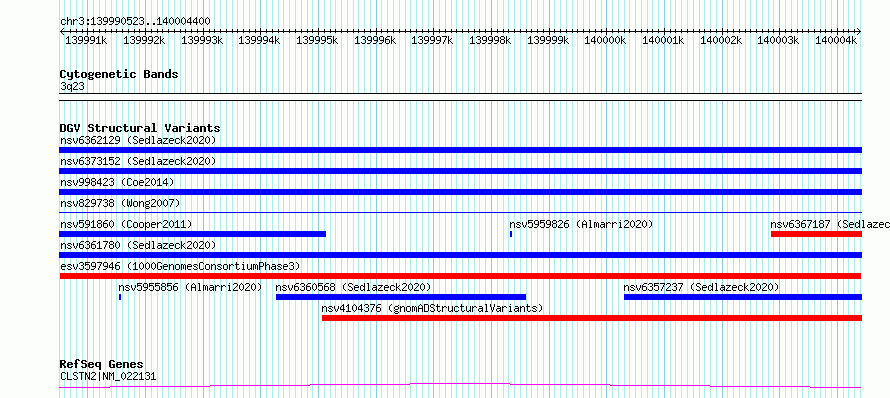Viewport: 890px width, 398px height.
Task: Open variant nsv6362129 (Sedlazeck2020) label
Action: pyautogui.click(x=138, y=140)
